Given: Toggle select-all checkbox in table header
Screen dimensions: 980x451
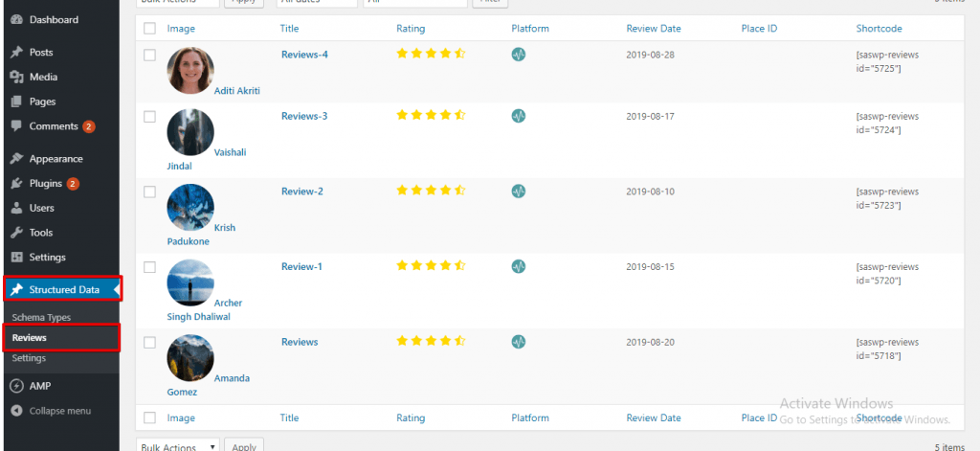Looking at the screenshot, I should tap(149, 28).
